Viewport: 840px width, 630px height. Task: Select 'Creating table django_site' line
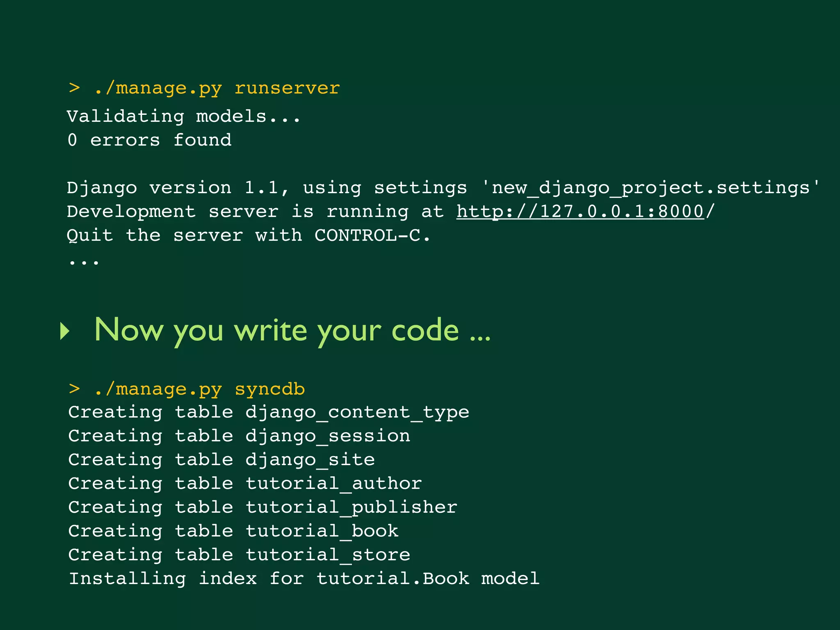tap(221, 460)
